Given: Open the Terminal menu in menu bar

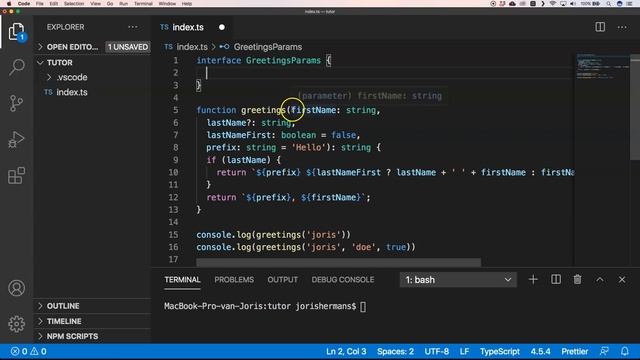Looking at the screenshot, I should [143, 4].
